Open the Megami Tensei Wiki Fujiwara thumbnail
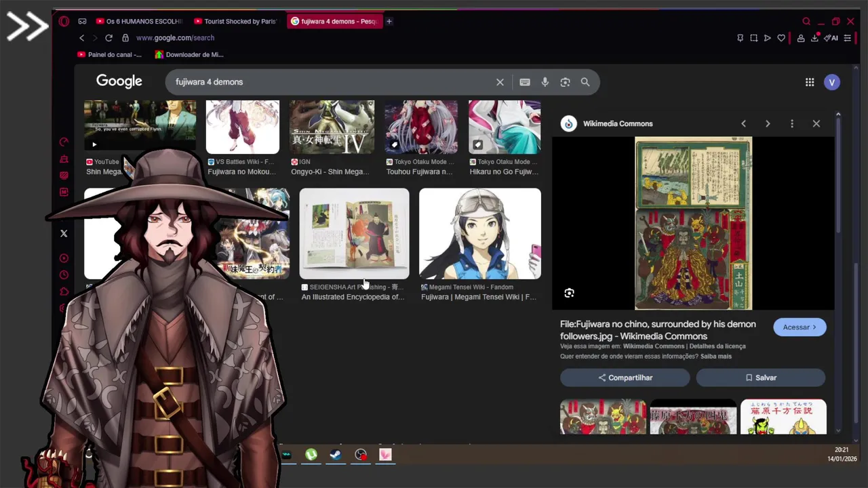The width and height of the screenshot is (868, 488). coord(480,233)
